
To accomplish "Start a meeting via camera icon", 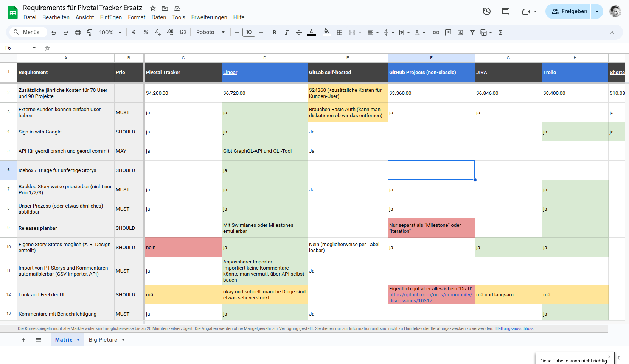I will click(x=526, y=11).
